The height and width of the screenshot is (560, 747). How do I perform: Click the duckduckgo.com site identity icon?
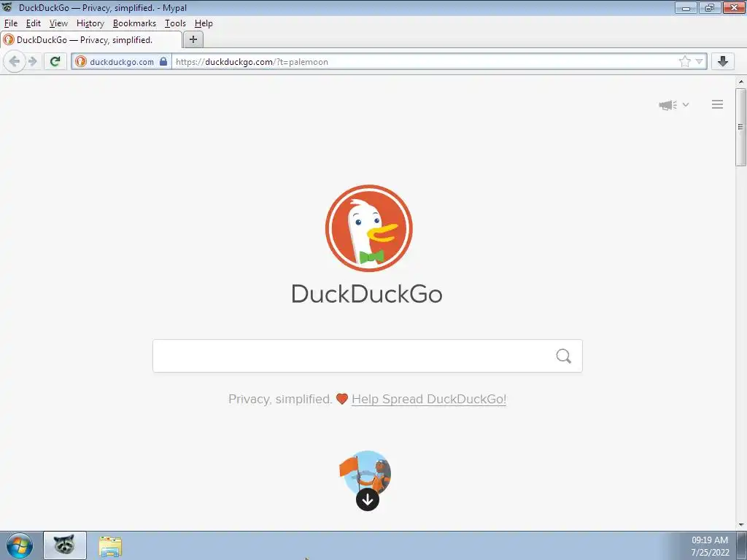pos(81,61)
